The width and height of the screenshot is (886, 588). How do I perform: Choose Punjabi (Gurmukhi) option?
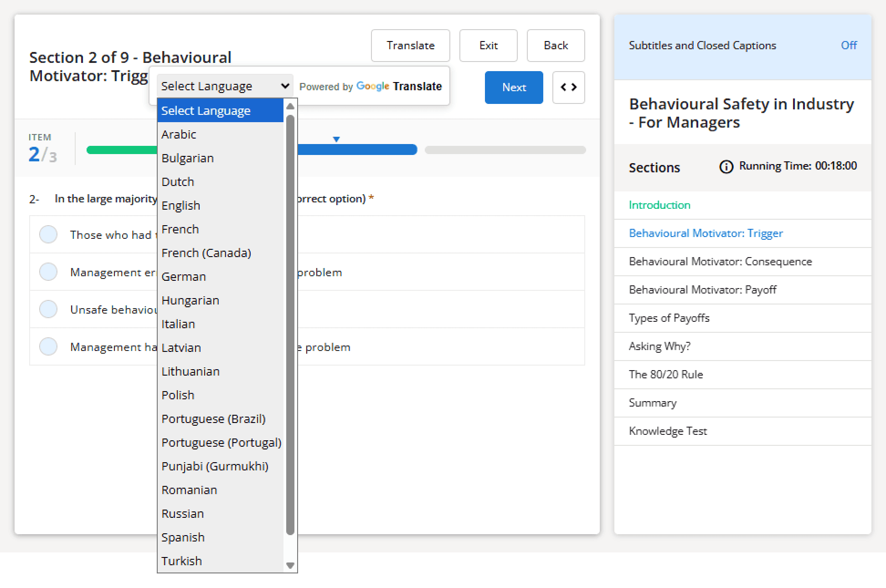point(221,466)
